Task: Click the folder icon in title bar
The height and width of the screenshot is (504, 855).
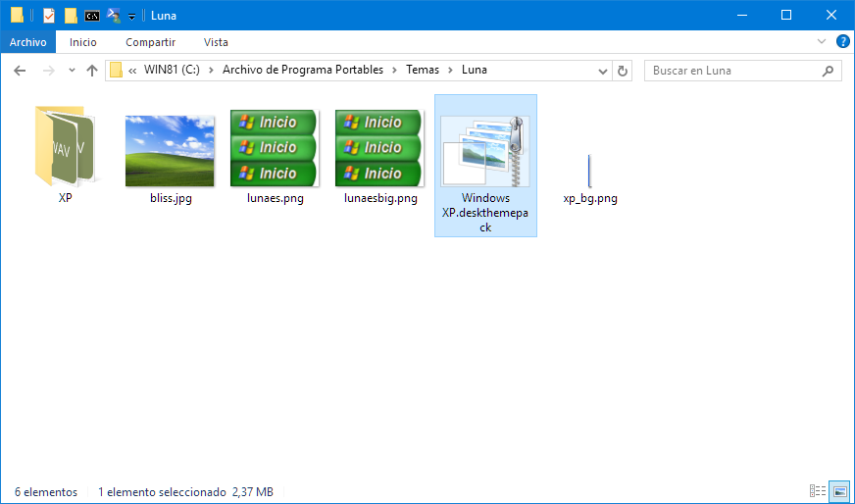Action: click(17, 16)
